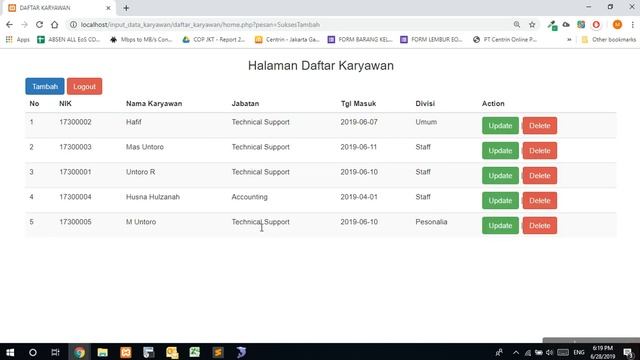Viewport: 640px width, 360px height.
Task: Bookmark this page with the star icon
Action: click(x=532, y=24)
